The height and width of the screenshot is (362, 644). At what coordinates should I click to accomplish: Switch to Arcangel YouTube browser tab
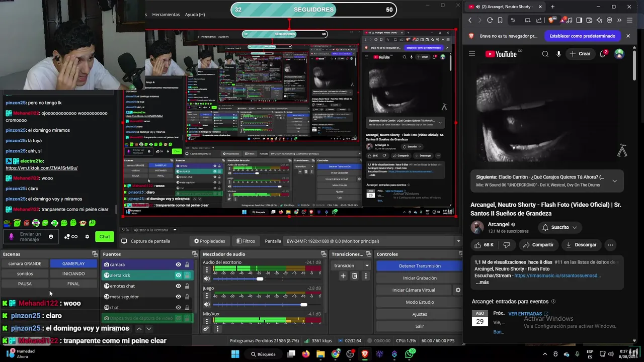(x=505, y=7)
